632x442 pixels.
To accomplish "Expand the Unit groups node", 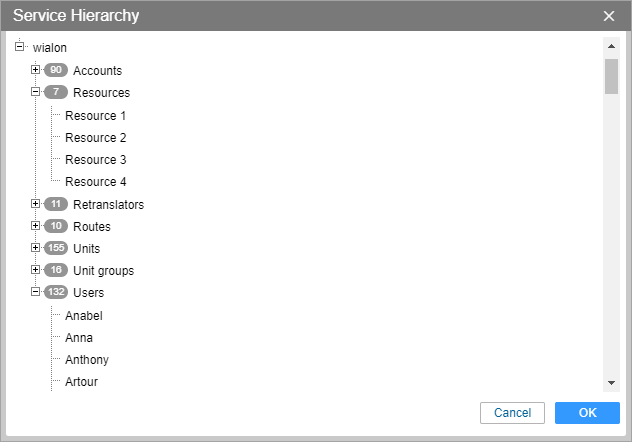I will tap(35, 270).
